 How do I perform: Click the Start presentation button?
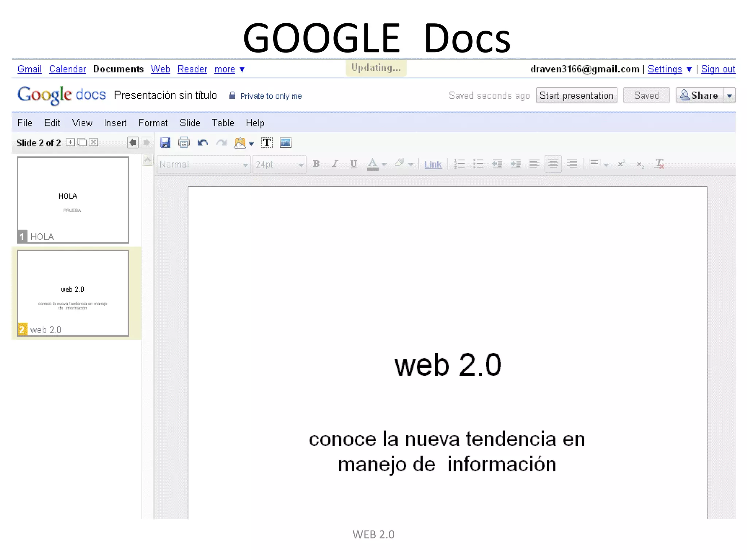(576, 96)
